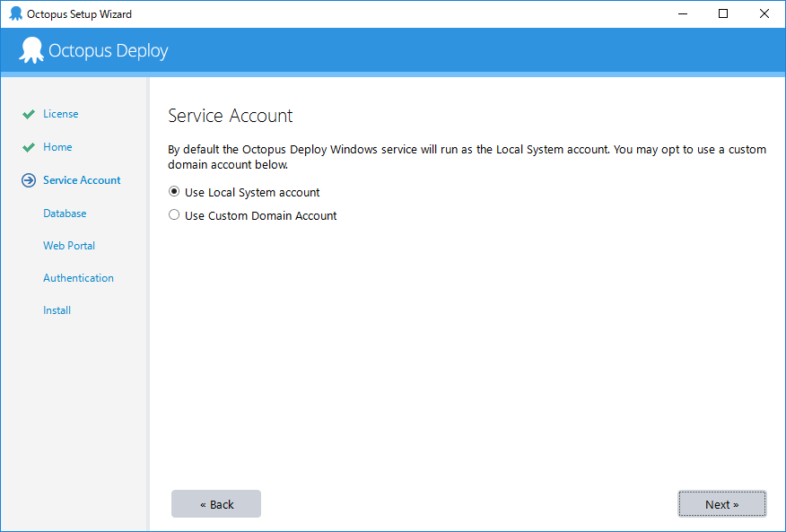Screen dimensions: 786x532
Task: Close the Octopus Setup Wizard window
Action: click(x=764, y=13)
